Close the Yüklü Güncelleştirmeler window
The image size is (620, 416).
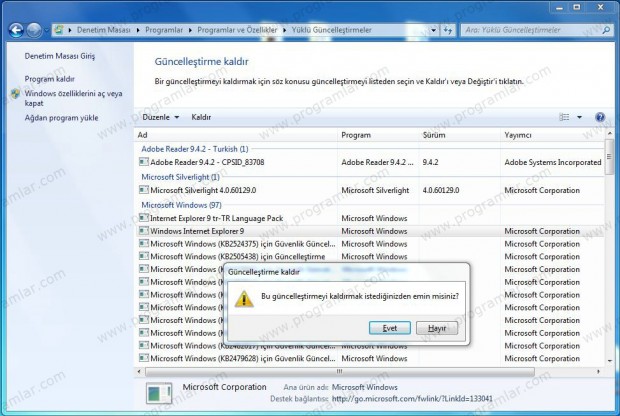[601, 7]
